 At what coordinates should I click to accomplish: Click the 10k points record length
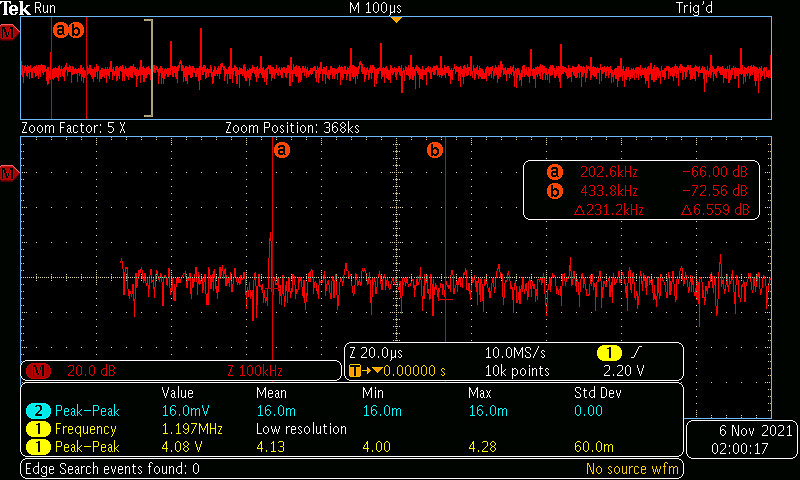point(517,371)
